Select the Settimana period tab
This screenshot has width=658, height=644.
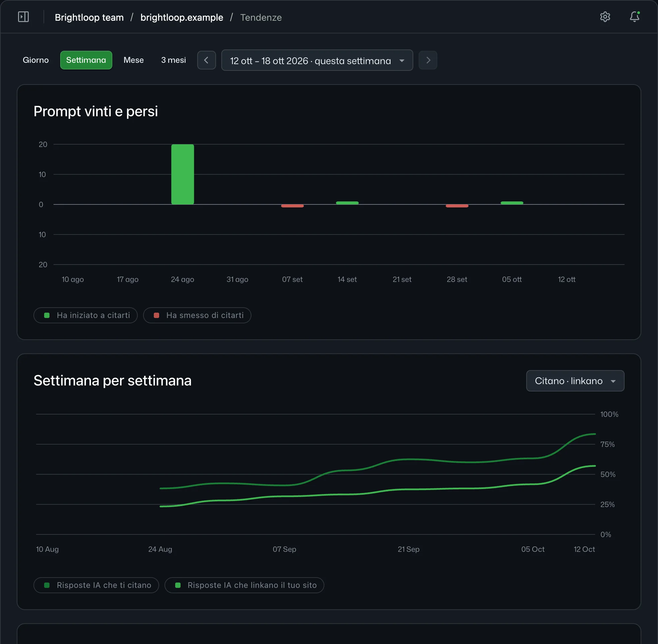coord(86,60)
